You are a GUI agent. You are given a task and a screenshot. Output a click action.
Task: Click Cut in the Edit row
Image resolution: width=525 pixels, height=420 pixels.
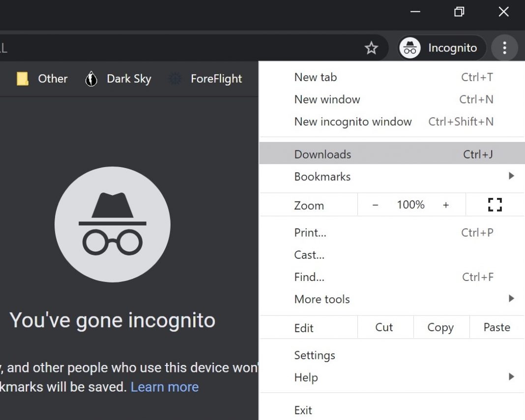[x=385, y=327]
